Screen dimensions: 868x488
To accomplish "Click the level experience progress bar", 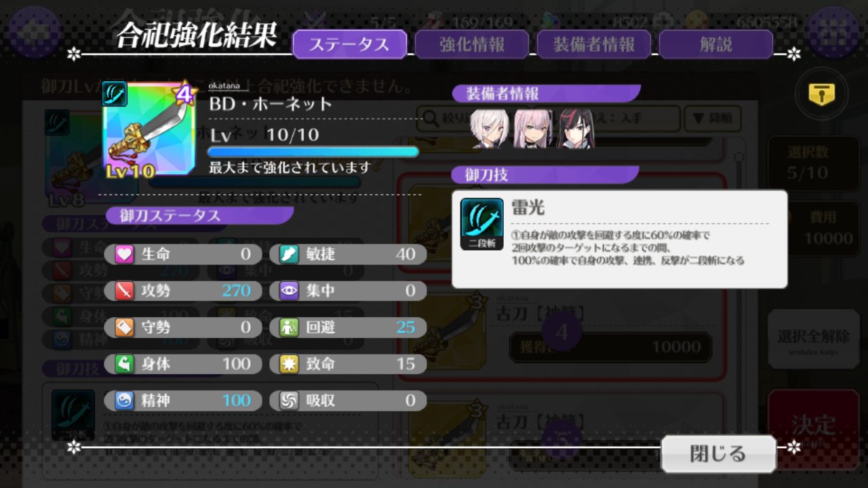I will tap(313, 152).
